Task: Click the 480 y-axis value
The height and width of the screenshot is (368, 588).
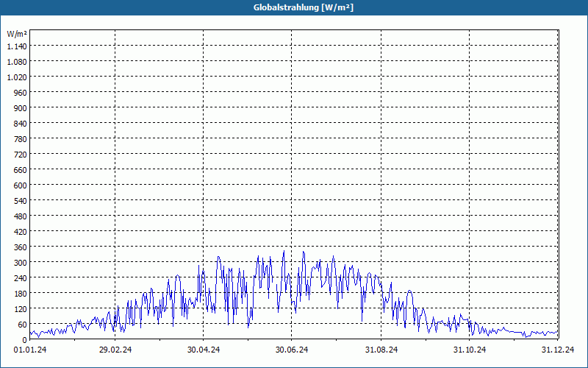Action: click(x=21, y=216)
